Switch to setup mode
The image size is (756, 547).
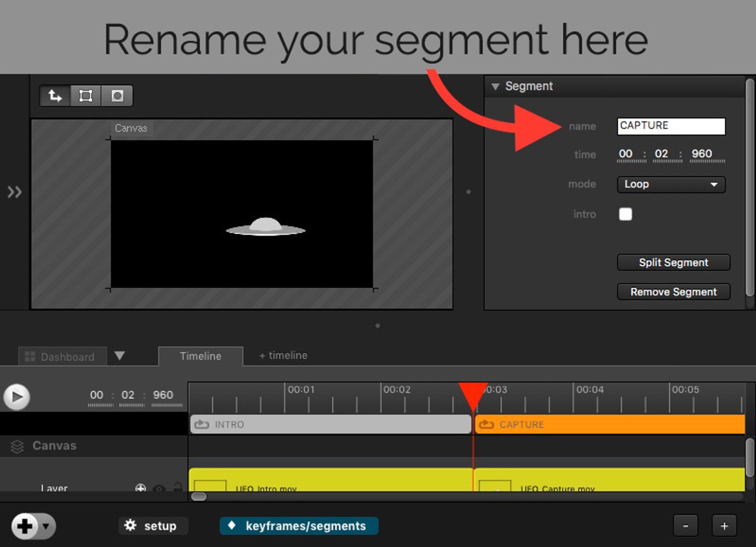(x=153, y=526)
